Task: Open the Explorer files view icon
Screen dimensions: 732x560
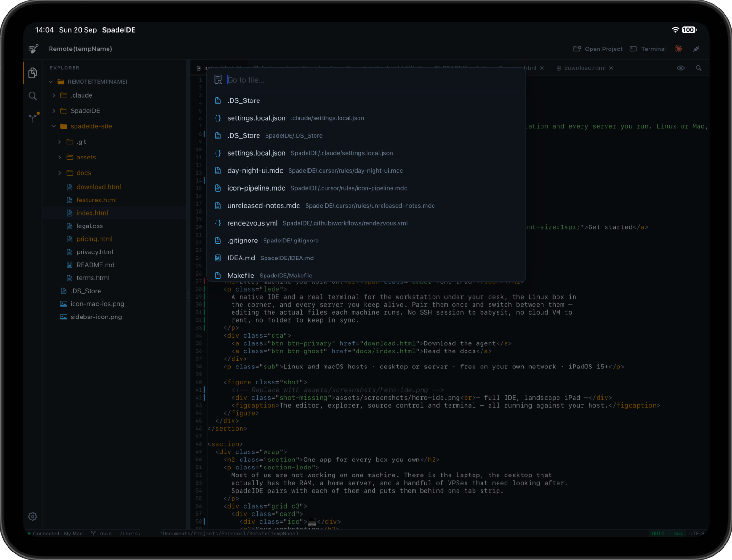Action: coord(33,73)
